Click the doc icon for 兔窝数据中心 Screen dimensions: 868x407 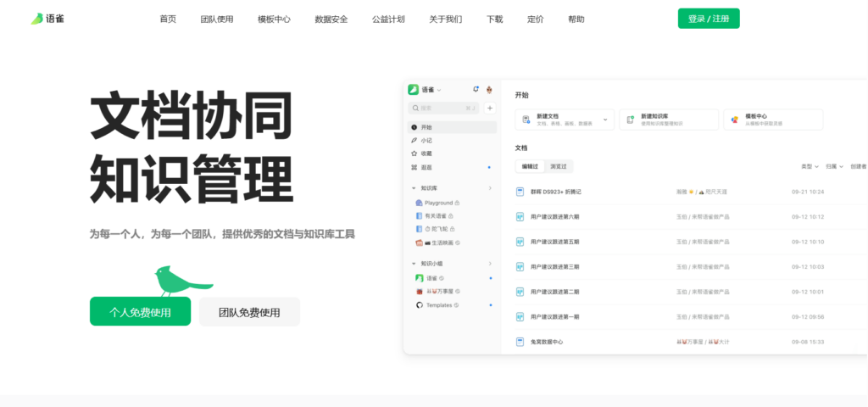(520, 343)
